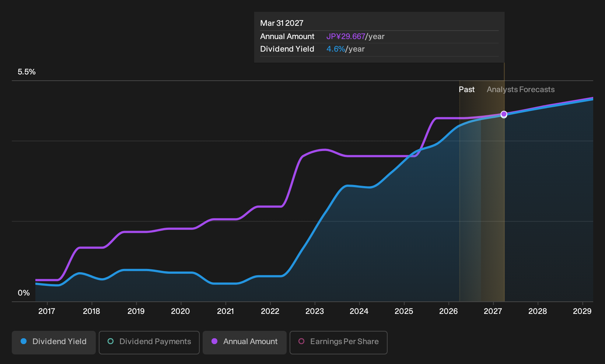Click the 5.5% y-axis label
The image size is (605, 364).
coord(27,72)
